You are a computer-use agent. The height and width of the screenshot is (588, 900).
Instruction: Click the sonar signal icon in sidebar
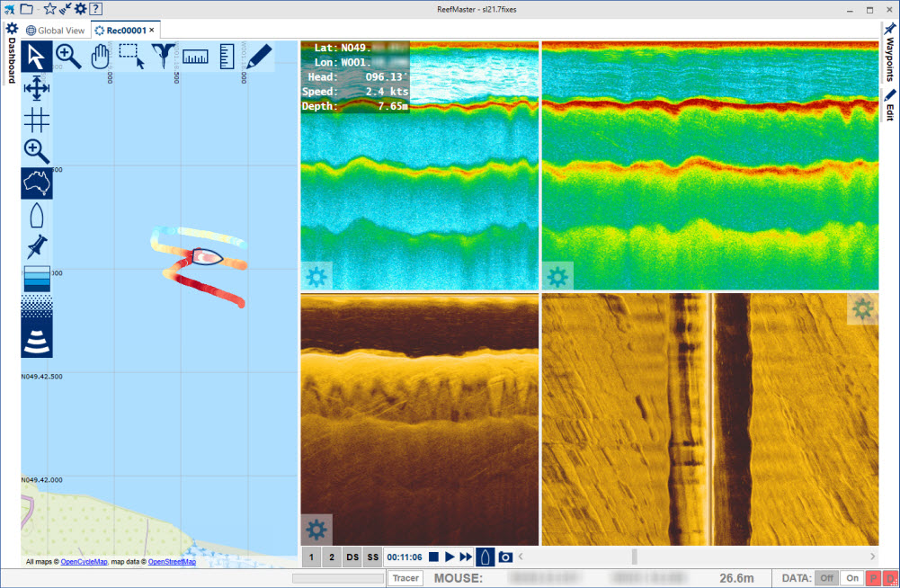(37, 339)
